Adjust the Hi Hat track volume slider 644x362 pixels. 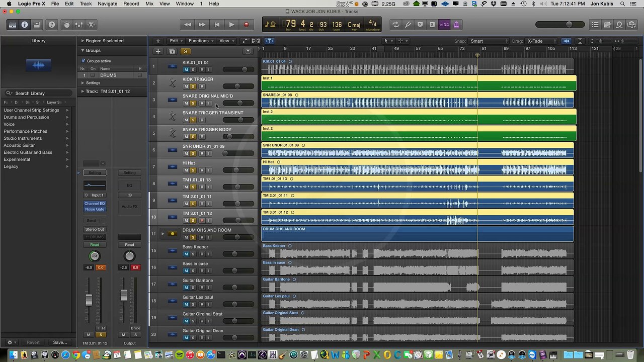(x=237, y=170)
